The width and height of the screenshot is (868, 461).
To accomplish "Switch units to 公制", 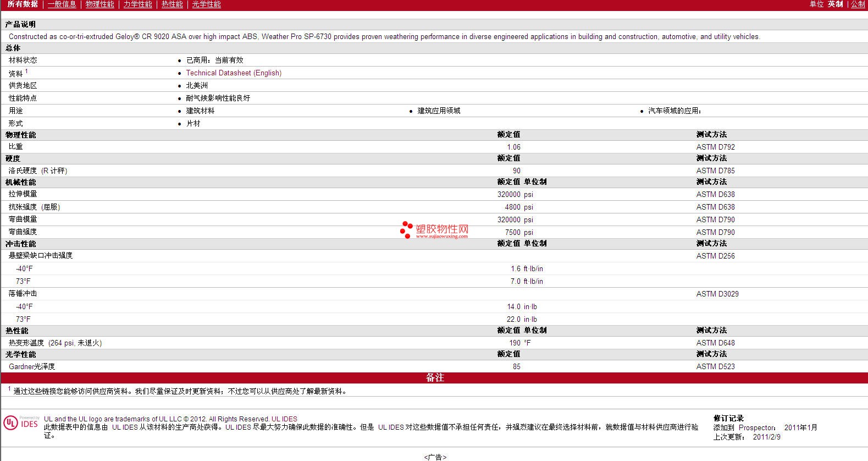I will tap(858, 4).
